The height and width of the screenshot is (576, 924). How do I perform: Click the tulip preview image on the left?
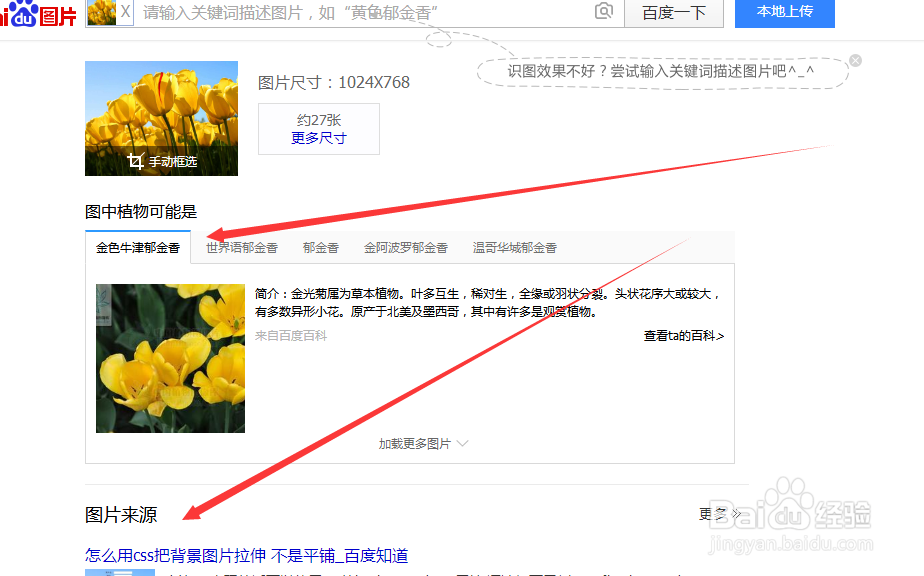(161, 110)
